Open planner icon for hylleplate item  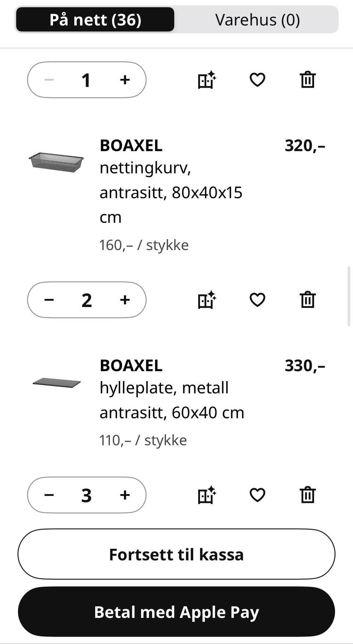tap(207, 495)
